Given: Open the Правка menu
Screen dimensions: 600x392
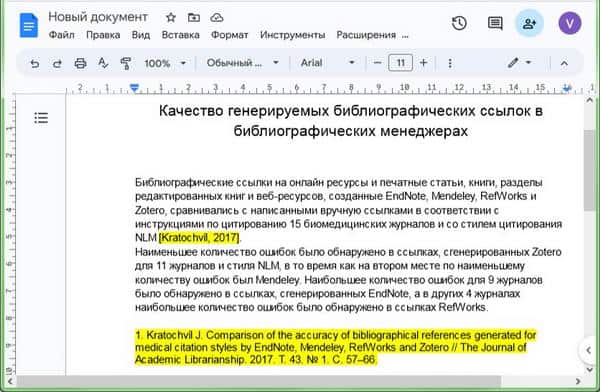Looking at the screenshot, I should [x=103, y=35].
